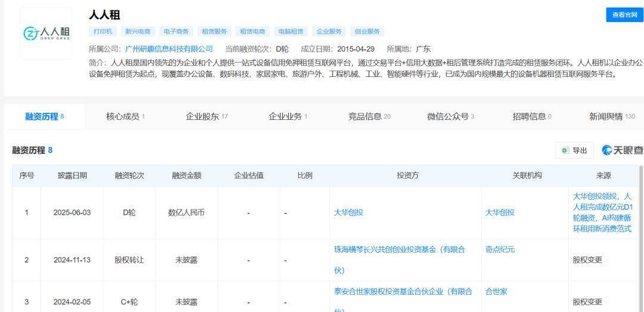Viewport: 644px width, 312px height.
Task: Open the 奇点纪元 related institution link
Action: tap(500, 249)
